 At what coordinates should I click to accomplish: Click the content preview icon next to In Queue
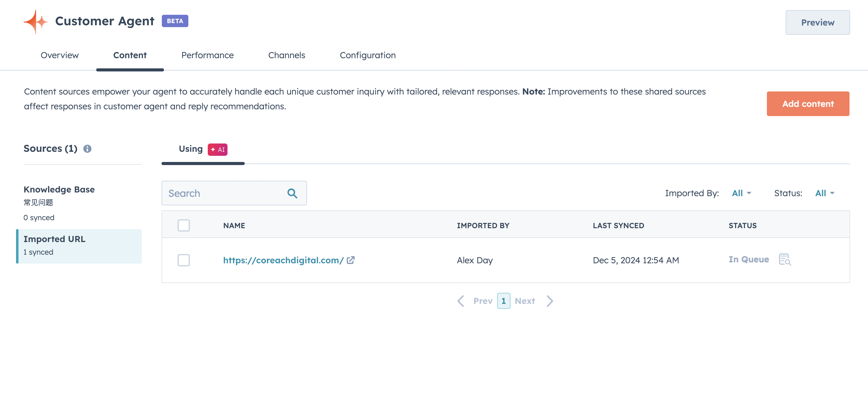click(x=785, y=260)
